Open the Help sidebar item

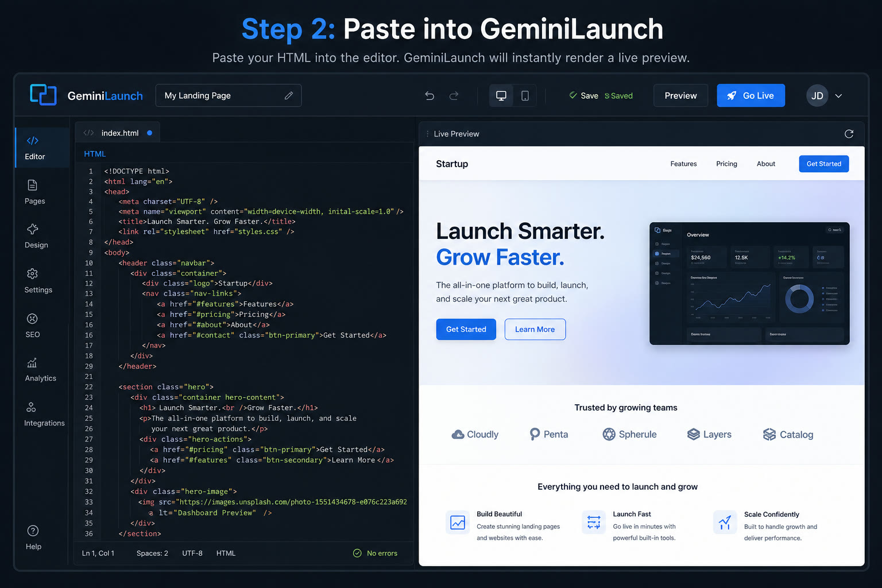point(33,538)
